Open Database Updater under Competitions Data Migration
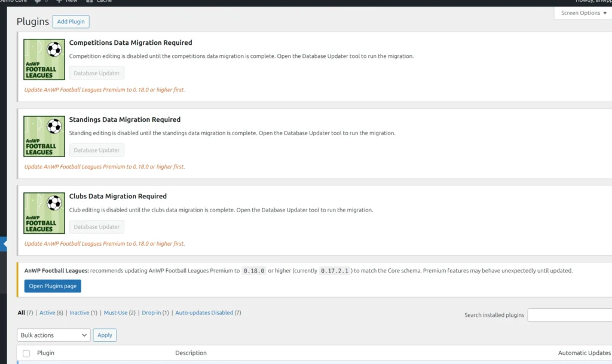Image resolution: width=612 pixels, height=364 pixels. coord(96,73)
